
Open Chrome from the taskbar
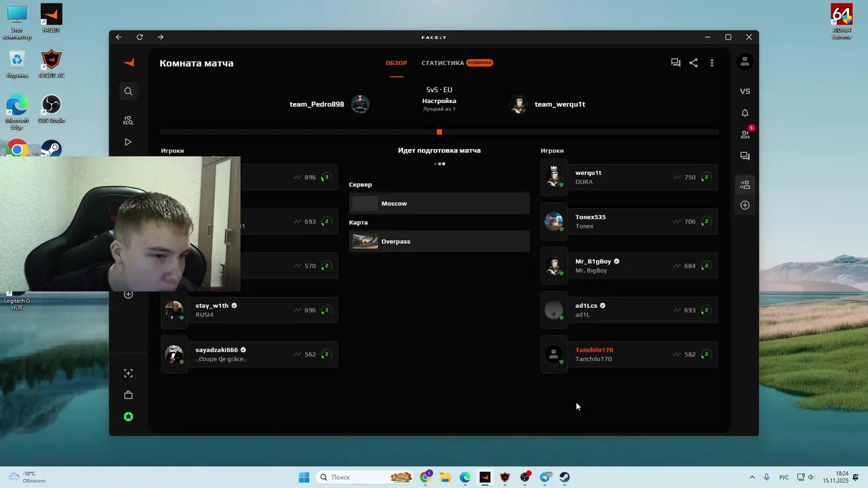tap(425, 477)
